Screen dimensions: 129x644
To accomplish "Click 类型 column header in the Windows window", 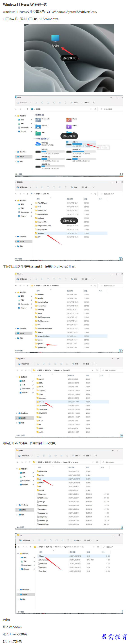I will tap(86, 291).
